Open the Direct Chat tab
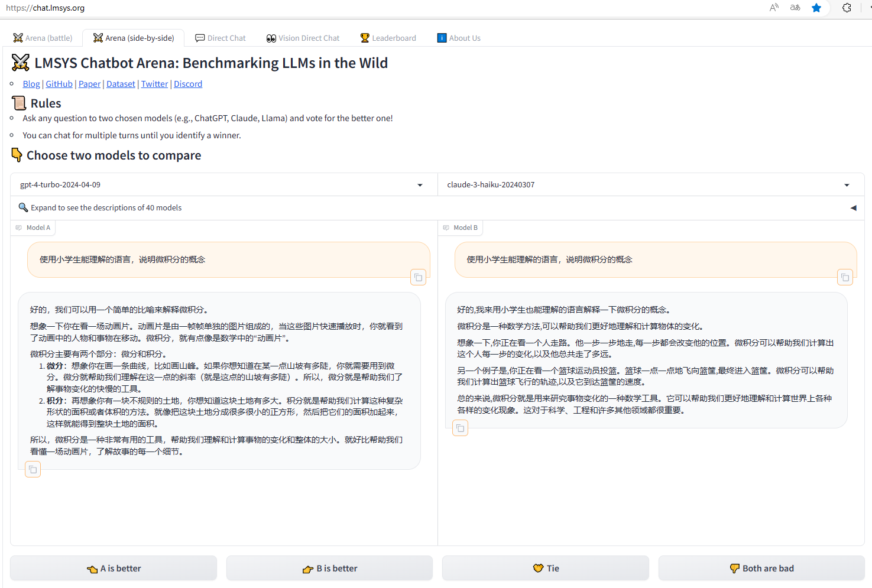The width and height of the screenshot is (872, 588). coord(221,38)
